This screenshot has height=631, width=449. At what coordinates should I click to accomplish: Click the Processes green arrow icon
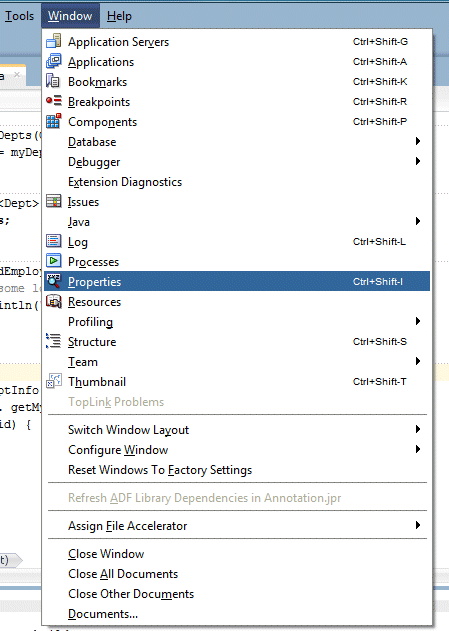[x=54, y=261]
